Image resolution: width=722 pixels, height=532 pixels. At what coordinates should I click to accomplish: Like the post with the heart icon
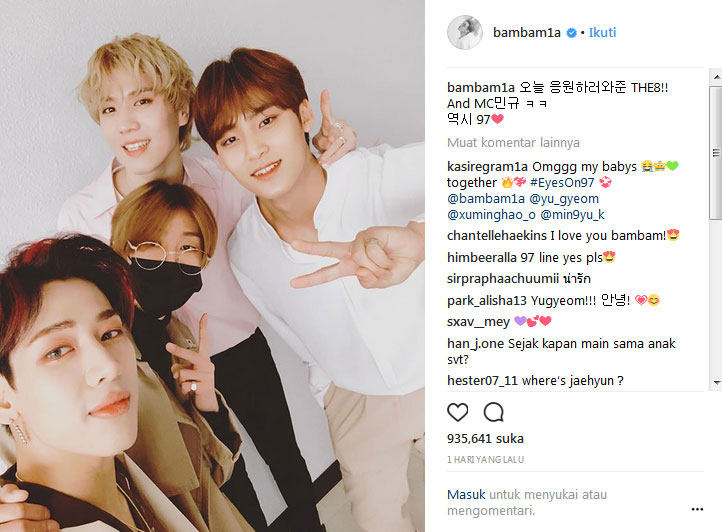click(457, 412)
